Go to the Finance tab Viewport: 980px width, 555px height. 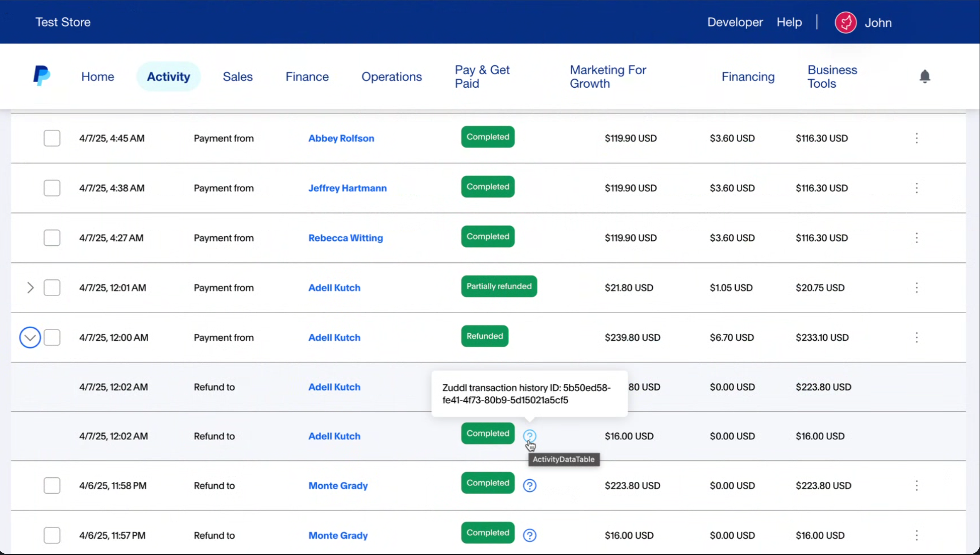click(x=307, y=77)
